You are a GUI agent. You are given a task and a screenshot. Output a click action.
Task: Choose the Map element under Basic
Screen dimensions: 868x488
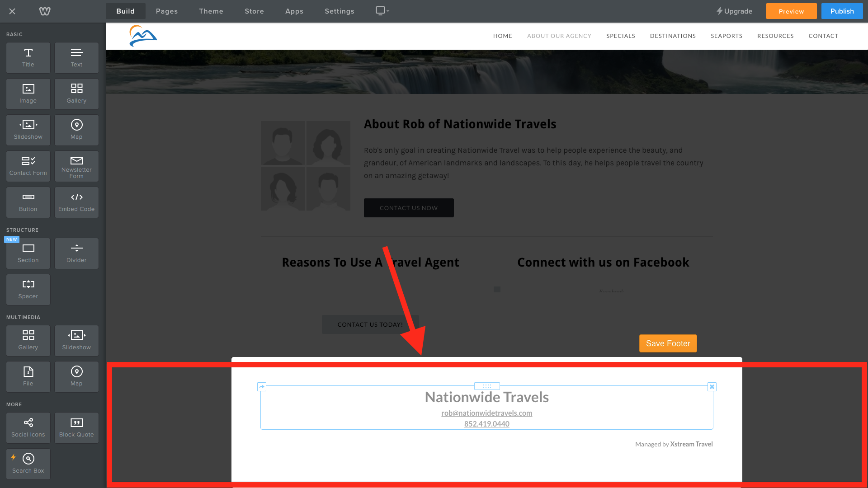coord(76,130)
